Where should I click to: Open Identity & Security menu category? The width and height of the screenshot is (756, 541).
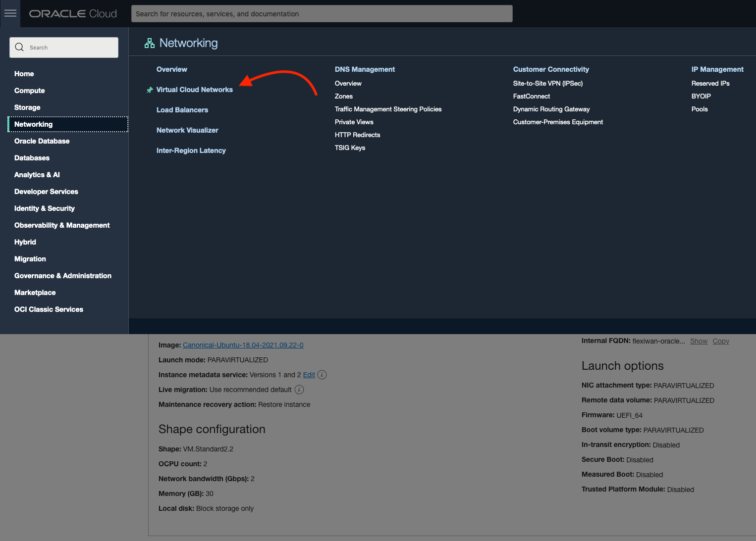pyautogui.click(x=45, y=208)
